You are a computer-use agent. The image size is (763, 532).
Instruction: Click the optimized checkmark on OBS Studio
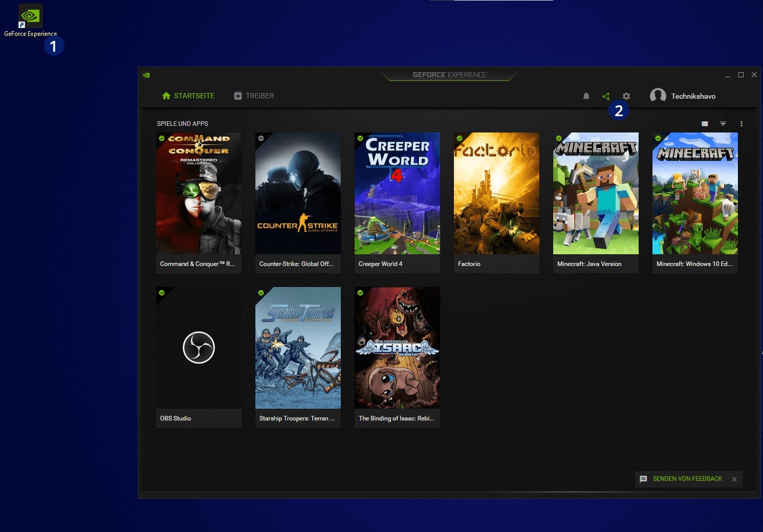point(162,293)
